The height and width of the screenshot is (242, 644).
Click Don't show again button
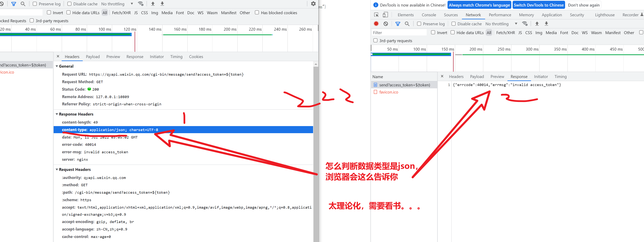583,5
